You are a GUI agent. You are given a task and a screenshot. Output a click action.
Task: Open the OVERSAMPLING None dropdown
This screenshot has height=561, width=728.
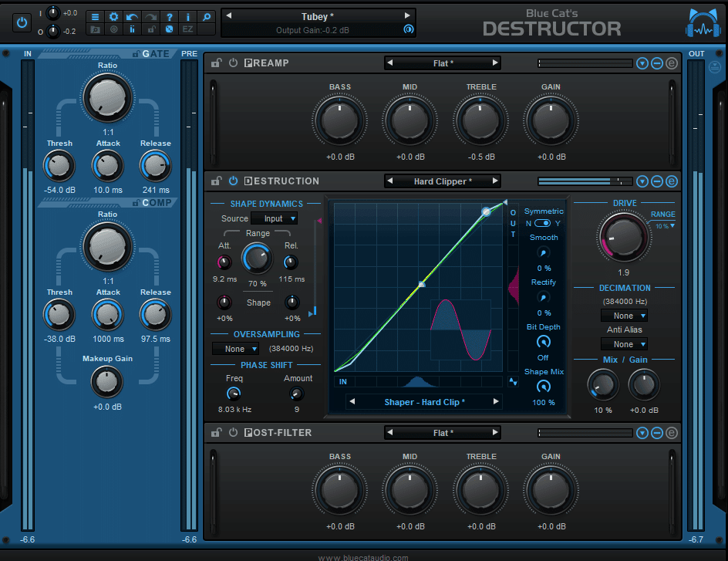235,348
